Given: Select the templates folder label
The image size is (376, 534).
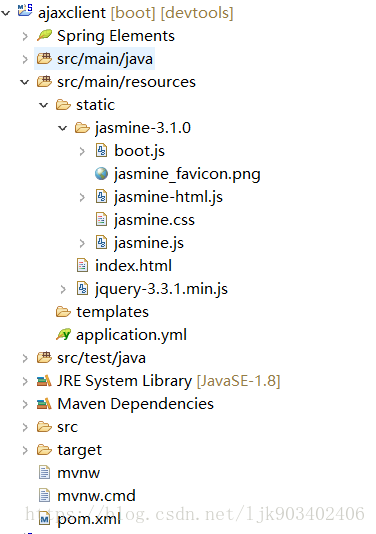Looking at the screenshot, I should click(x=112, y=312).
